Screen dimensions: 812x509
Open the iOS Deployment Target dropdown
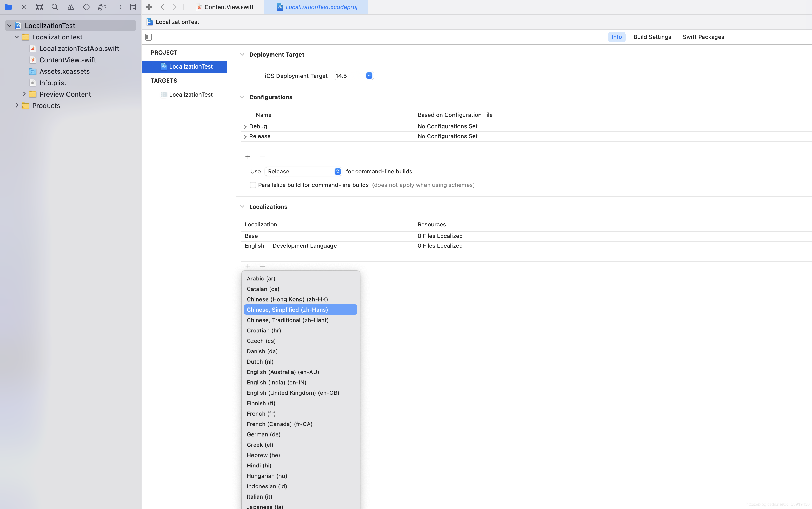pyautogui.click(x=369, y=76)
